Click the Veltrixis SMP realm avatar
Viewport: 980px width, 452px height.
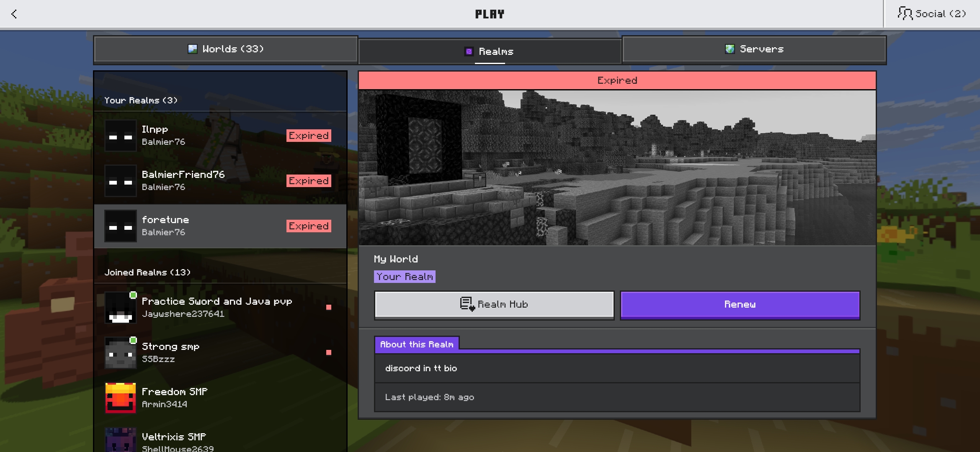121,440
